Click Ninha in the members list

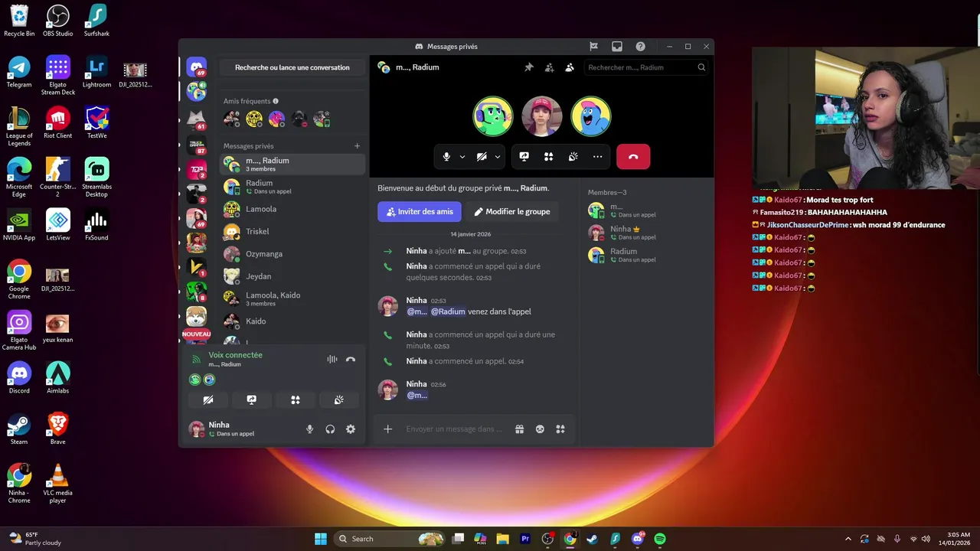click(647, 233)
